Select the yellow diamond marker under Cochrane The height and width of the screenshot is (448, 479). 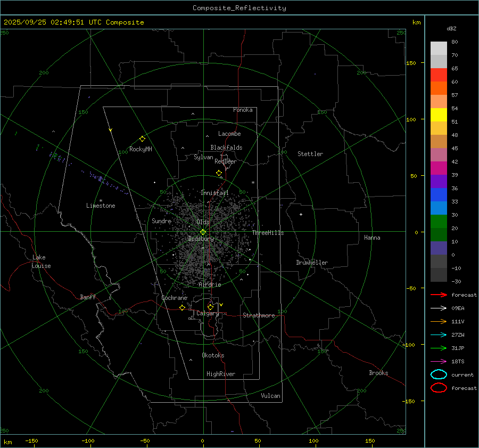(182, 308)
